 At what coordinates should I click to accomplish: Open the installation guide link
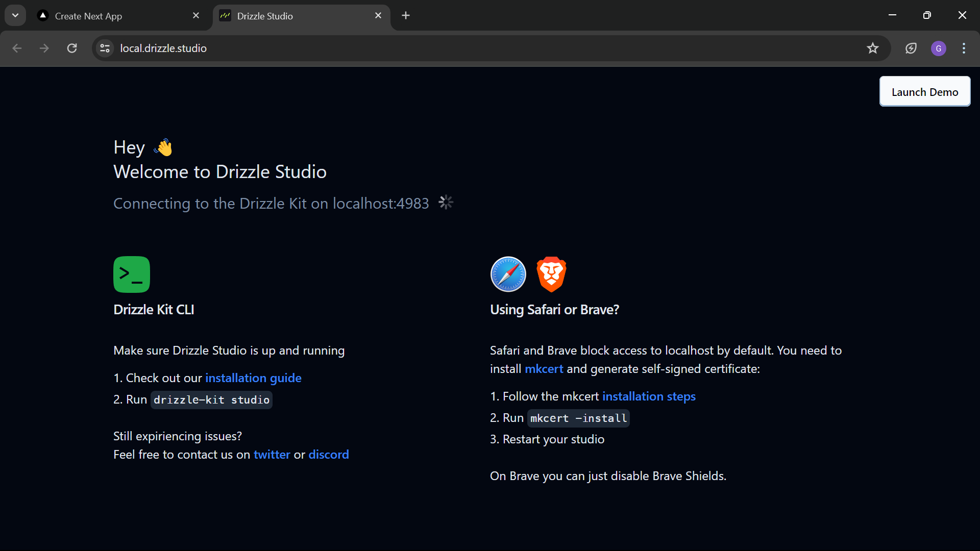click(x=254, y=378)
